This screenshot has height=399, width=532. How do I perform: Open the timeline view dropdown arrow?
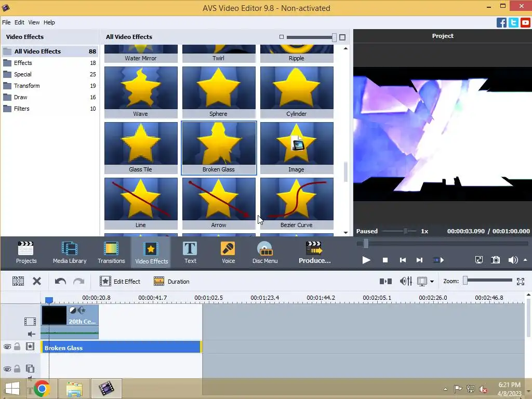pyautogui.click(x=432, y=281)
